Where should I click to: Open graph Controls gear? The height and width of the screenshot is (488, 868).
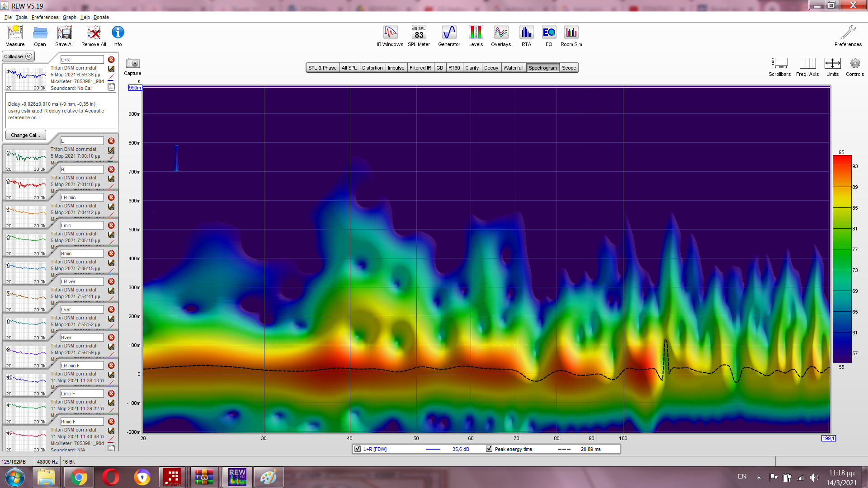[x=854, y=64]
